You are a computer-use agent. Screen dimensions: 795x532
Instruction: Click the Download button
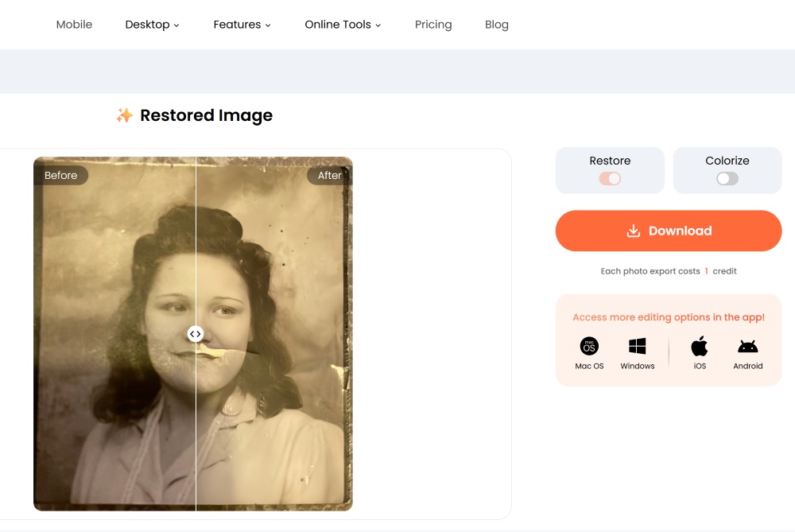click(668, 231)
